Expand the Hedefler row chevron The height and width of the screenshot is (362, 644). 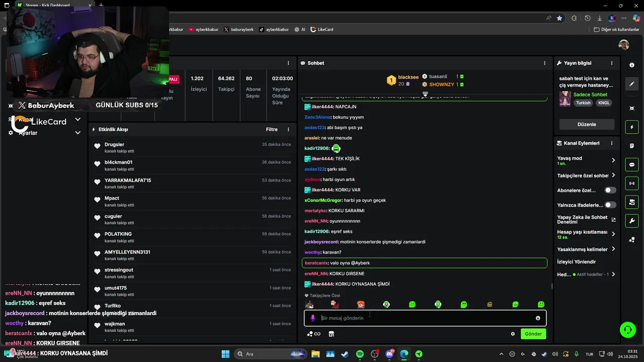coord(613,275)
